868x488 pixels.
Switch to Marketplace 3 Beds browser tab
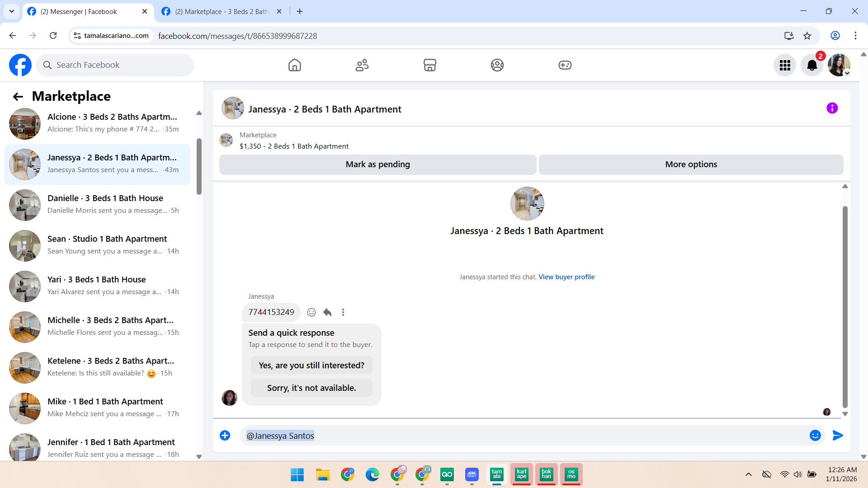click(x=222, y=12)
